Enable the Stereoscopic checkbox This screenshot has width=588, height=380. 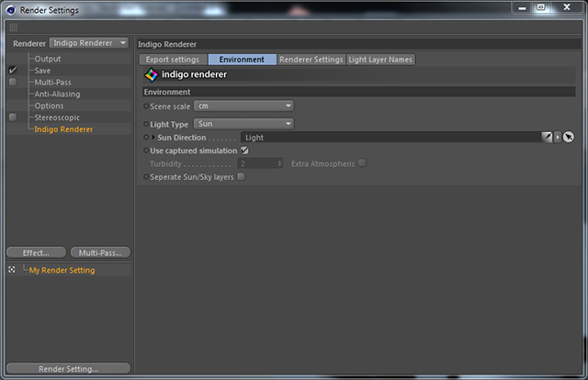pos(13,117)
